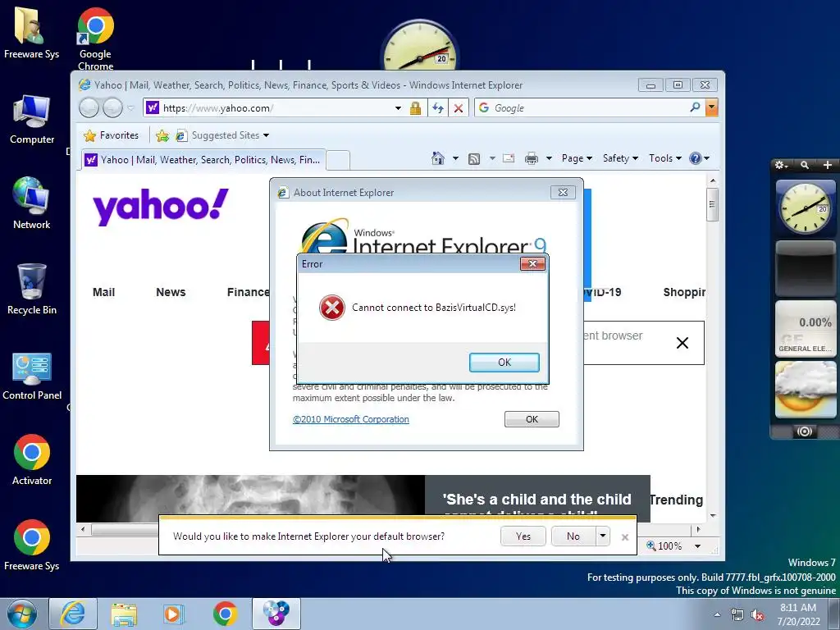Click Internet Explorer taskbar icon
The image size is (840, 630).
[73, 614]
